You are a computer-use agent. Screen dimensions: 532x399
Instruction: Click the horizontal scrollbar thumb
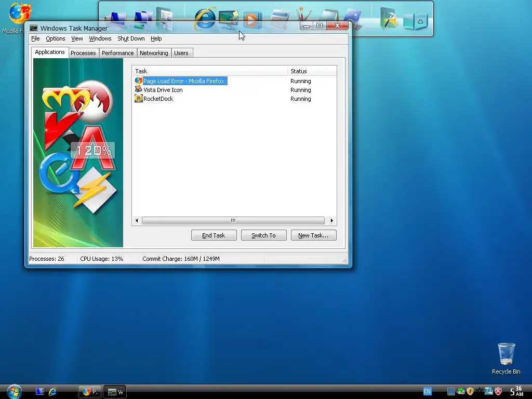[233, 220]
